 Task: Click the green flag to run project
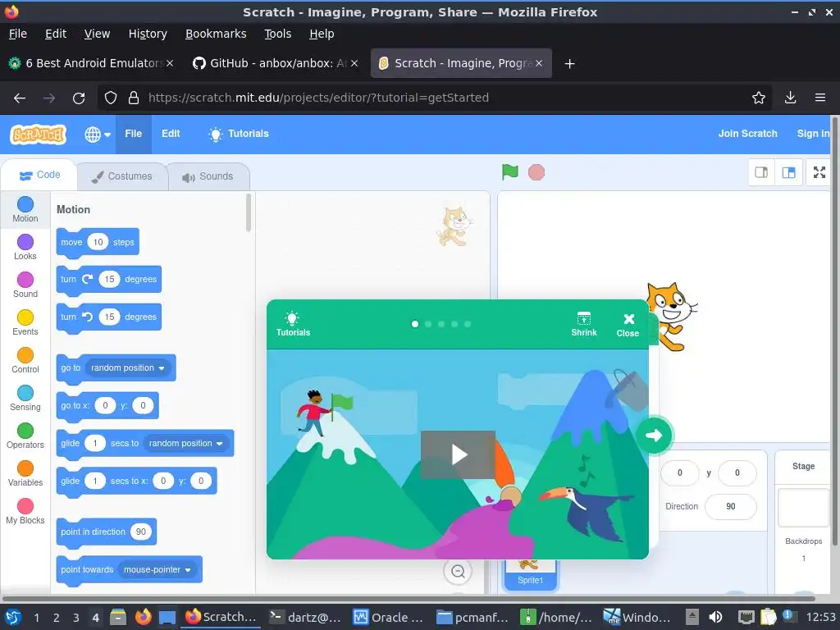510,172
